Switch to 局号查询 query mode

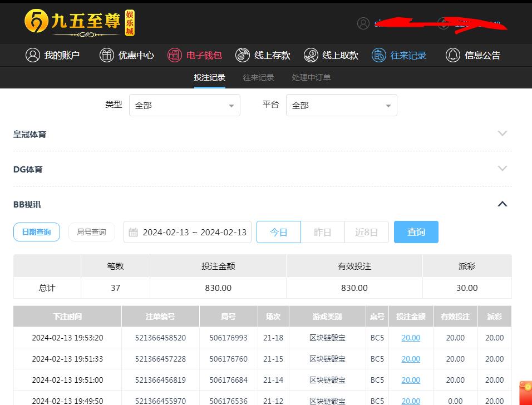[x=91, y=232]
